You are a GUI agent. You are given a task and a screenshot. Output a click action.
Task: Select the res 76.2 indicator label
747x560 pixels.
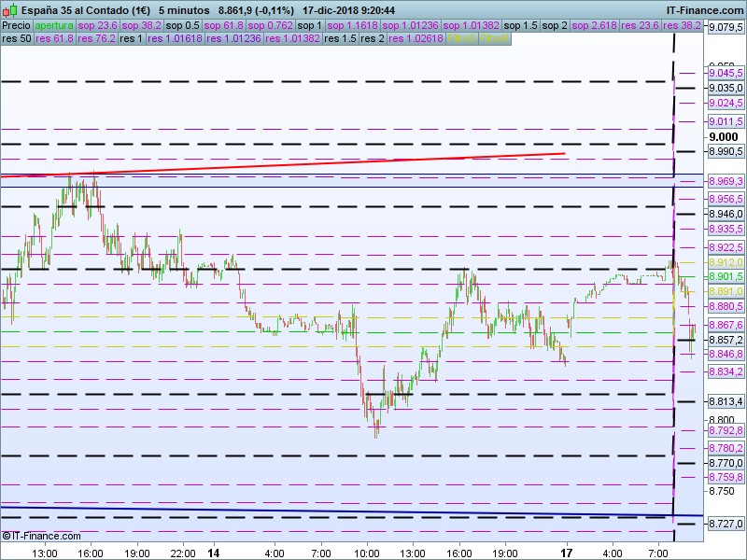pos(97,38)
